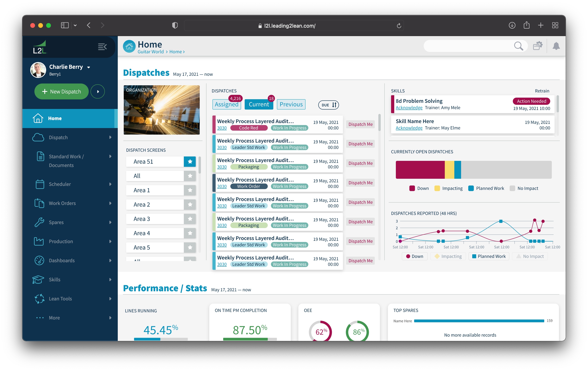Viewport: 588px width, 371px height.
Task: Select the Dispatch cloud icon in sidebar
Action: (38, 137)
